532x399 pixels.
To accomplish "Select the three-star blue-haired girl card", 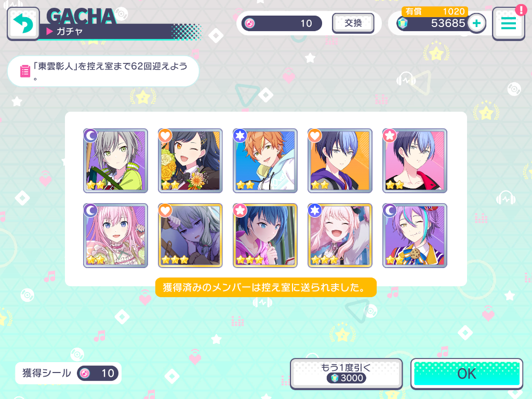I will [x=265, y=235].
